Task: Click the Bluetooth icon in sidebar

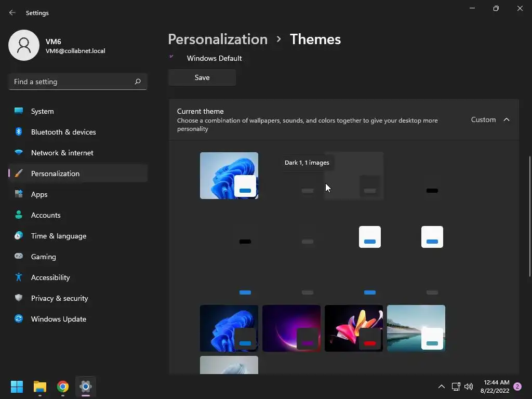Action: 19,131
